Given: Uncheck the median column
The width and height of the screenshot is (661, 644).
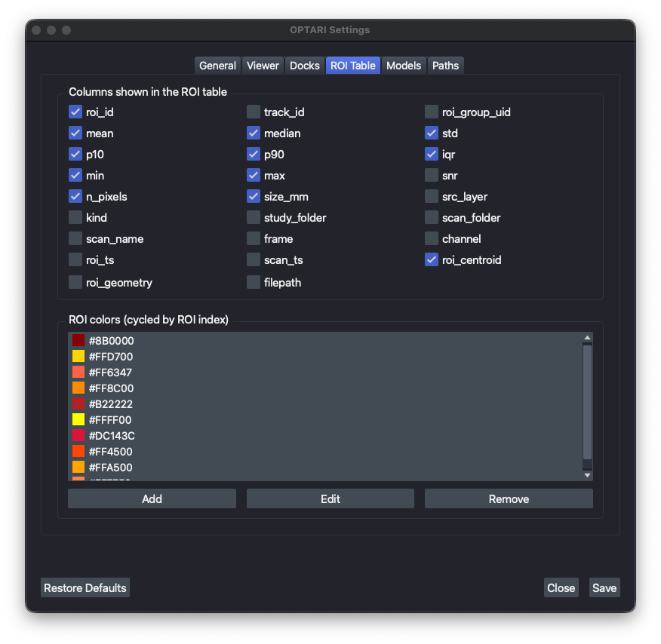Looking at the screenshot, I should click(254, 133).
